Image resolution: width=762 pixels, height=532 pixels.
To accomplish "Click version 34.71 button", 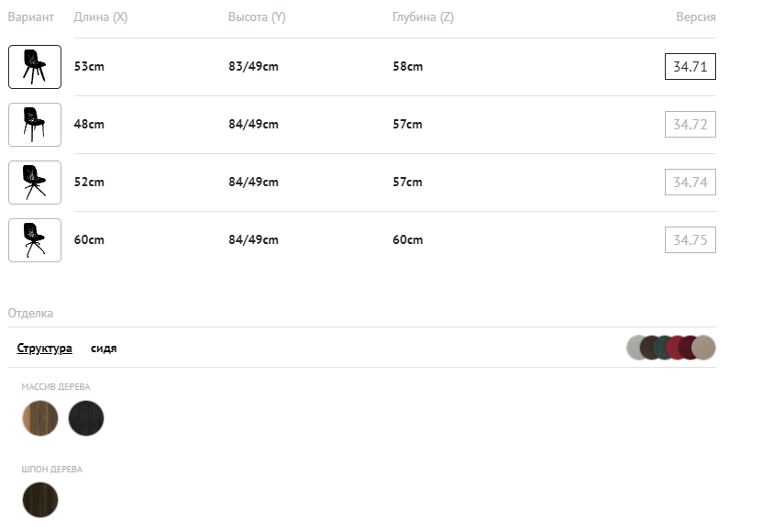I will [690, 67].
